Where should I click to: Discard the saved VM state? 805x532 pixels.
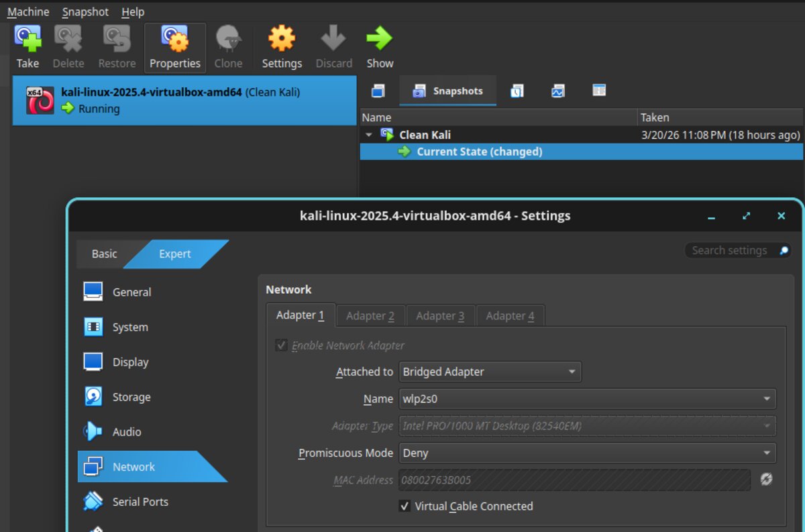333,46
